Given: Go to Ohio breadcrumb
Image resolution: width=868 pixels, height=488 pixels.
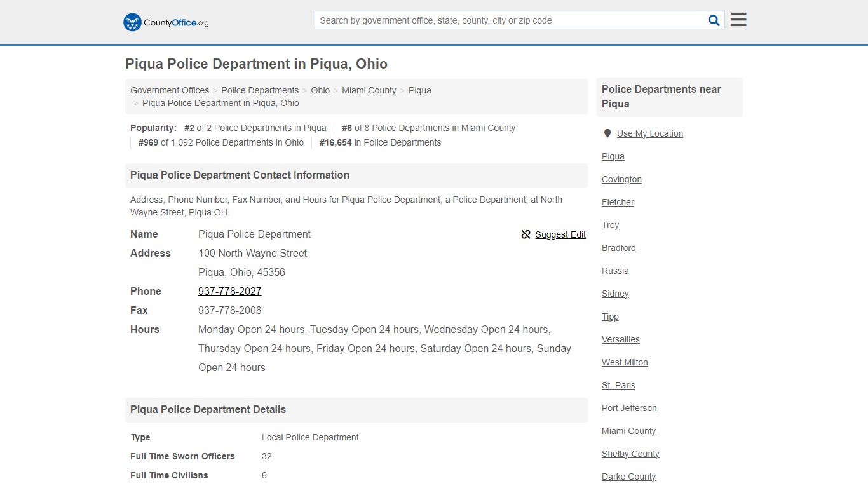Looking at the screenshot, I should pyautogui.click(x=320, y=90).
